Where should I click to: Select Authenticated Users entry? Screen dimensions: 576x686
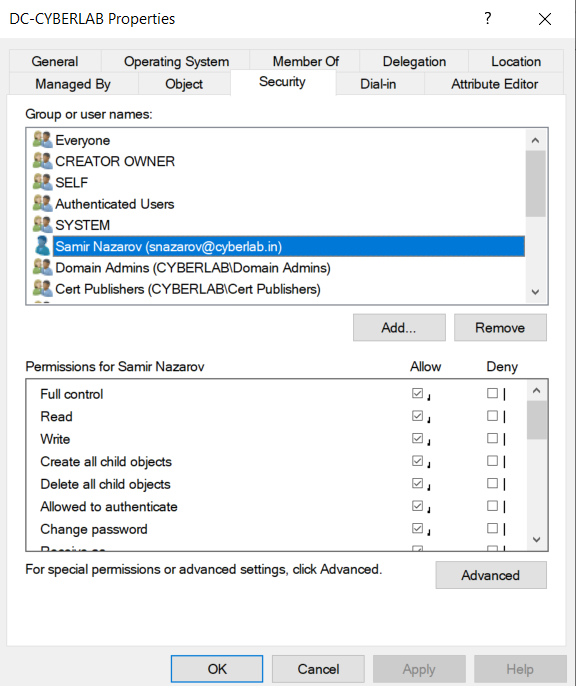[x=115, y=204]
